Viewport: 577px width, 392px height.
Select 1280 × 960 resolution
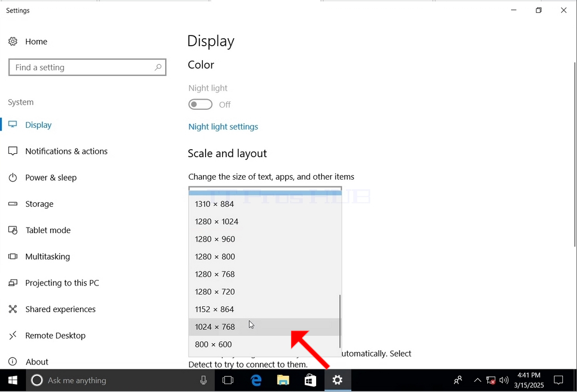pyautogui.click(x=265, y=239)
